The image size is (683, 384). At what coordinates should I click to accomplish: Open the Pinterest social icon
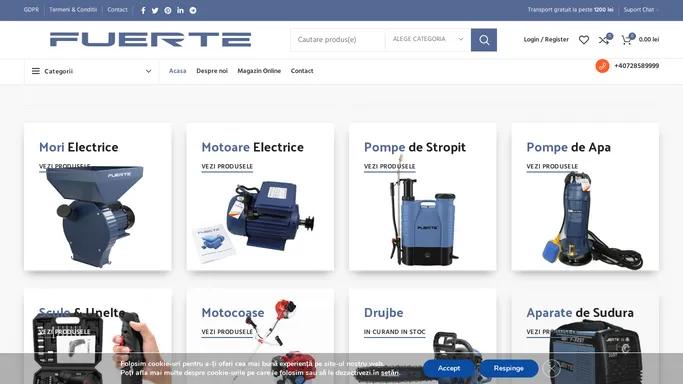[x=168, y=10]
